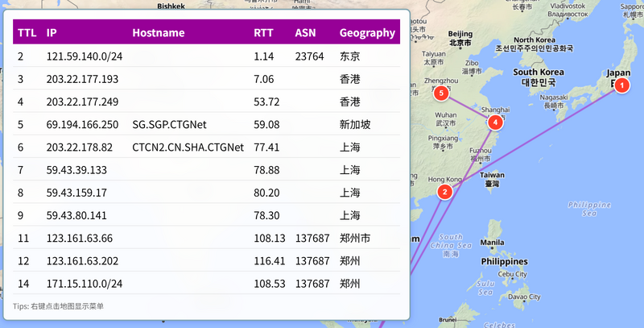The image size is (644, 328).
Task: Click RTT value 77.41
Action: pos(266,147)
